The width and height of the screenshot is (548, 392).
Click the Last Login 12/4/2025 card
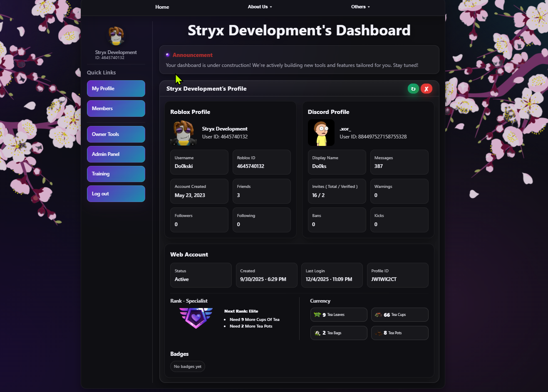click(332, 275)
